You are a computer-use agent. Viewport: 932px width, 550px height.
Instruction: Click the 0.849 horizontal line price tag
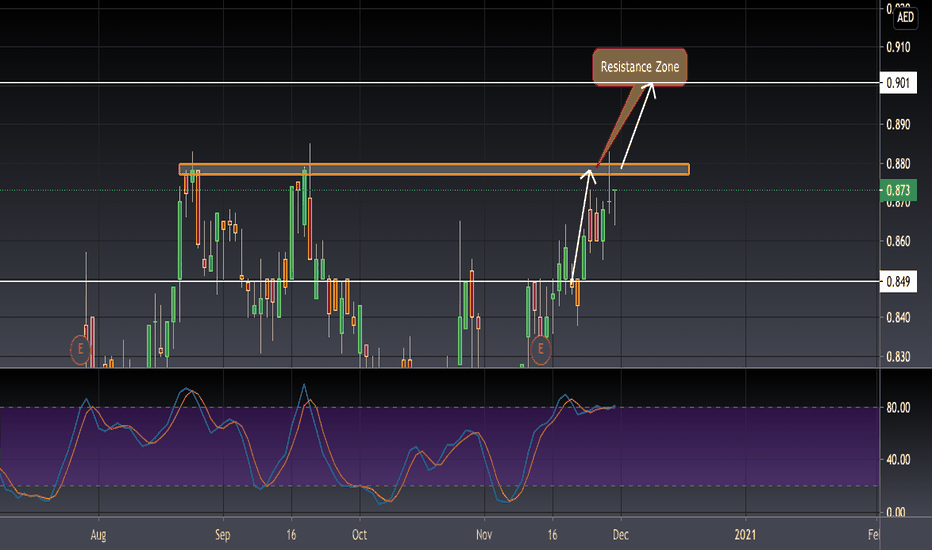tap(898, 281)
